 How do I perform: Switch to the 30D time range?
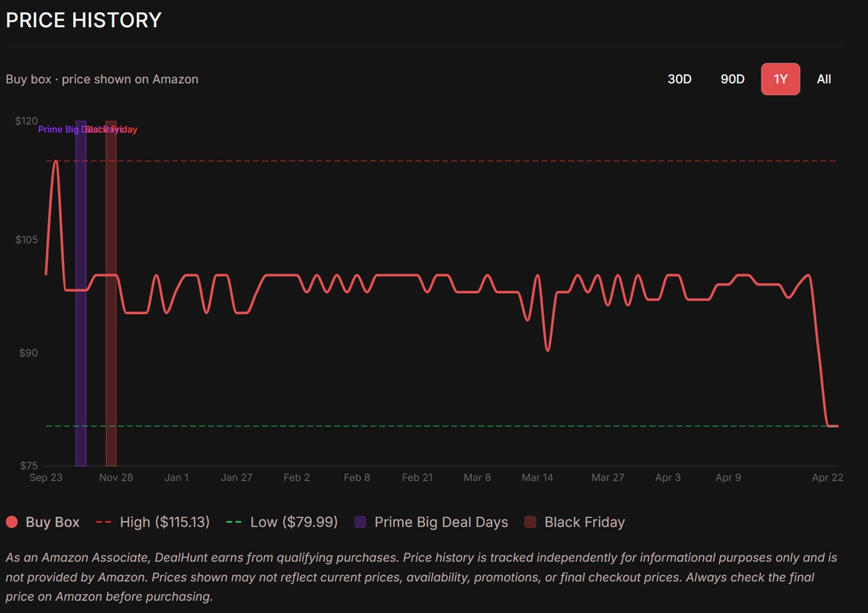[x=679, y=79]
